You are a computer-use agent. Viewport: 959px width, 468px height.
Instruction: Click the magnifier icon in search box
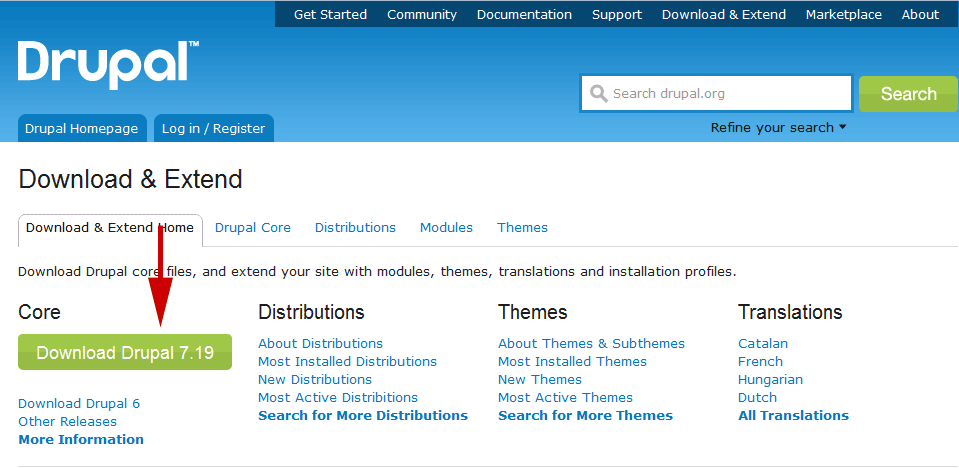[x=598, y=94]
